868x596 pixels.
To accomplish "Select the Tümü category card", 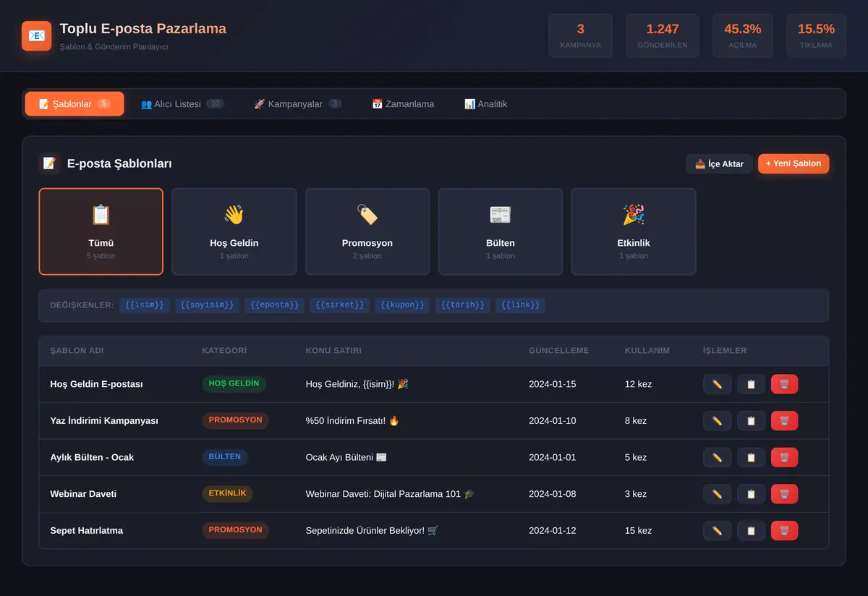I will pyautogui.click(x=101, y=231).
